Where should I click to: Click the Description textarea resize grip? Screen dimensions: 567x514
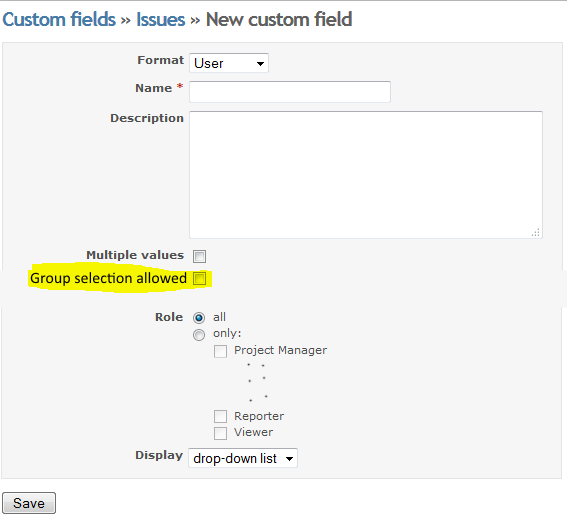[x=536, y=232]
